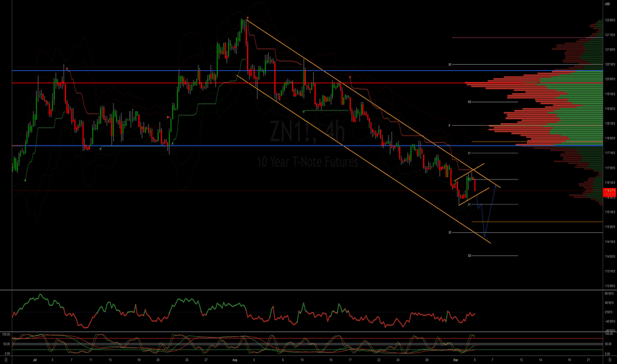
Task: Select the red current price tag on price axis
Action: (610, 193)
